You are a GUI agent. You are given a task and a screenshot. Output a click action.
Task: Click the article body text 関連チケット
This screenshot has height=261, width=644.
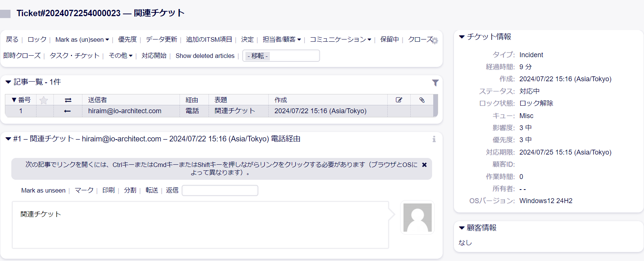pos(41,214)
